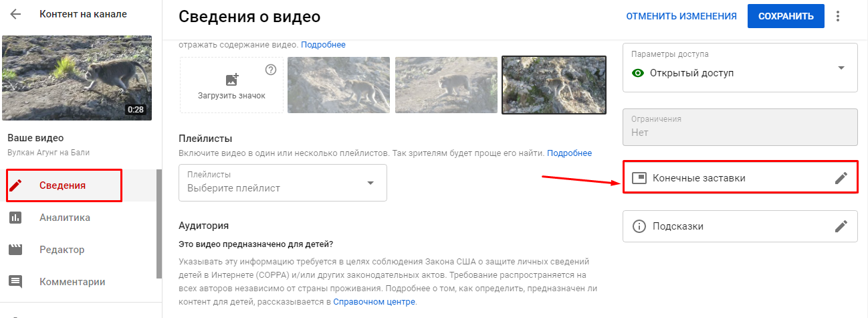The width and height of the screenshot is (868, 318).
Task: Select the first auto-generated monkey thumbnail
Action: (339, 85)
